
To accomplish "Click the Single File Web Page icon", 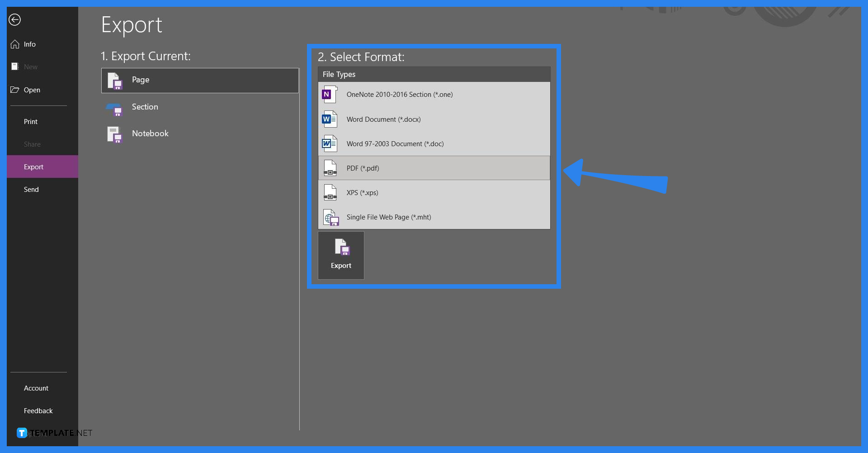I will point(331,217).
